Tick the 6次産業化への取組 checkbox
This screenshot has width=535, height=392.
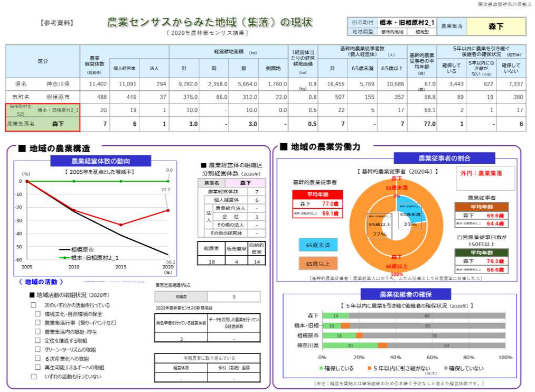(x=38, y=359)
